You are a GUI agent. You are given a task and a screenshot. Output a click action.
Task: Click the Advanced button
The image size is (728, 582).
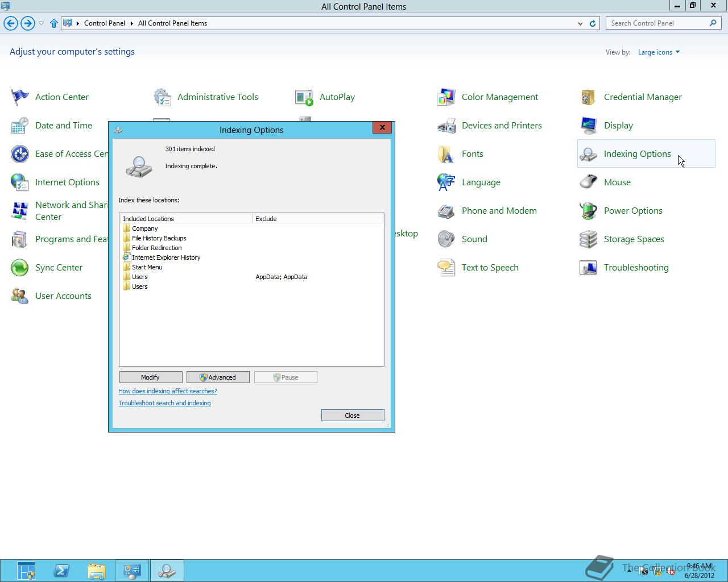[x=218, y=377]
